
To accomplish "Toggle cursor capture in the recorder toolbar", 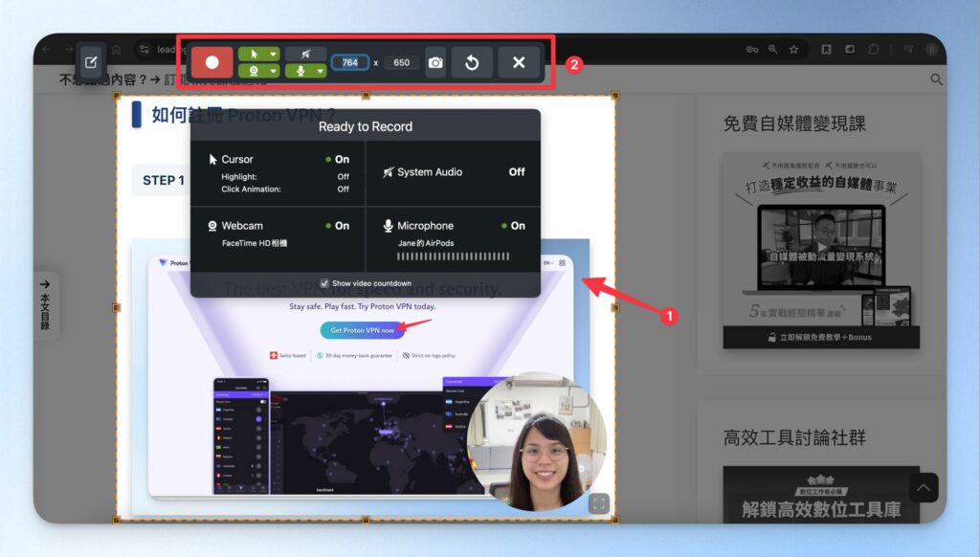I will 254,55.
